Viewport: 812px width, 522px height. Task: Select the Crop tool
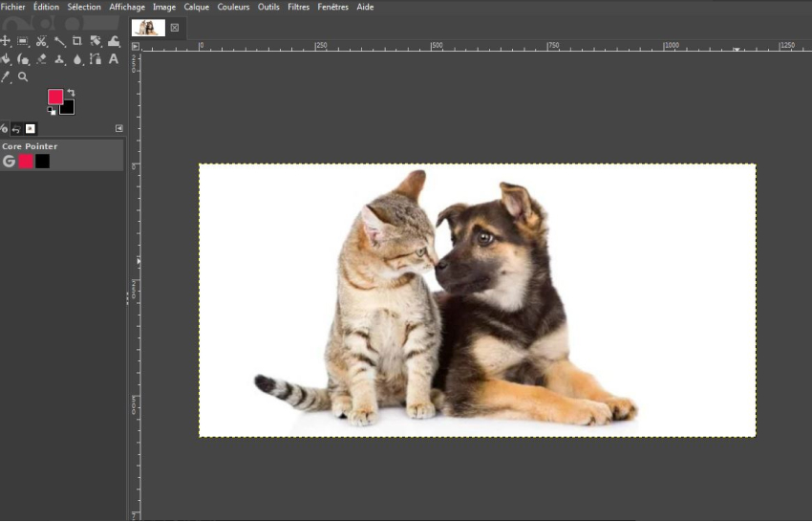coord(77,41)
